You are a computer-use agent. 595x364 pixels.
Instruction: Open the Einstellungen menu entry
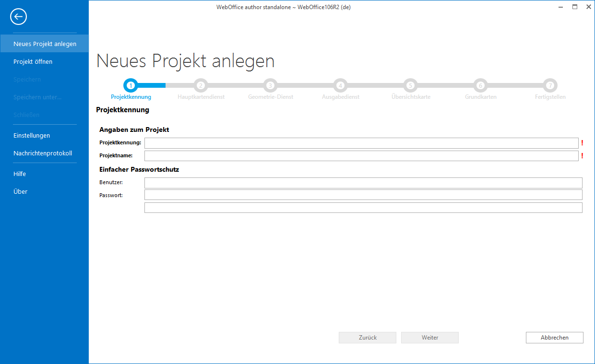click(32, 135)
